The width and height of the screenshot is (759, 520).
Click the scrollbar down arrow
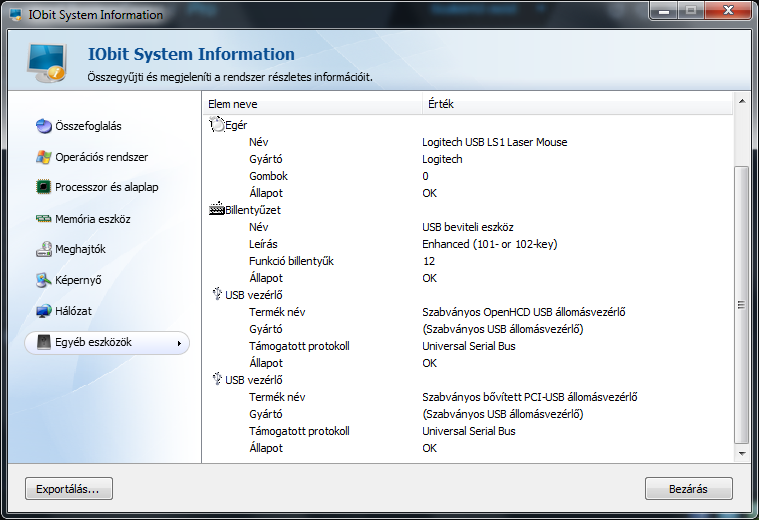[742, 454]
